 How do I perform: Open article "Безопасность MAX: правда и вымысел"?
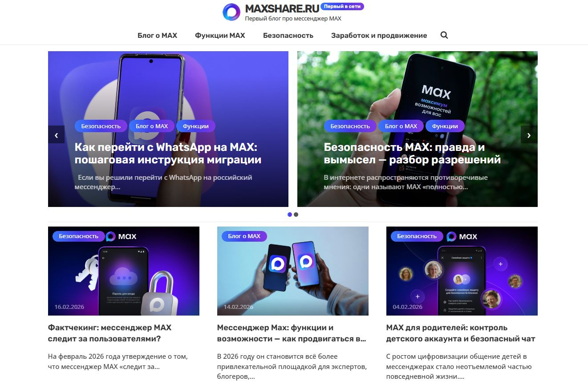click(412, 153)
